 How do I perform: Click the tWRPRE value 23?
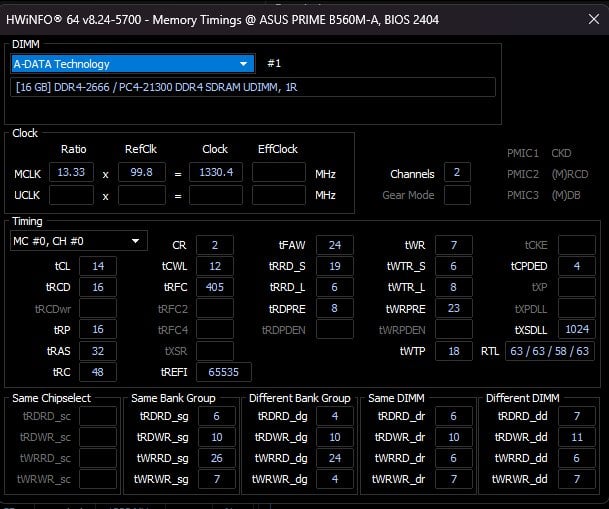coord(454,308)
